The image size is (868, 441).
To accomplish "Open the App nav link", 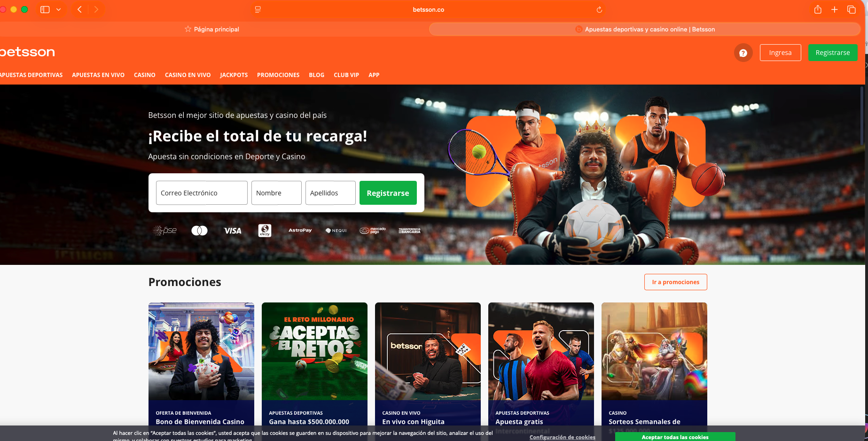I will tap(374, 75).
